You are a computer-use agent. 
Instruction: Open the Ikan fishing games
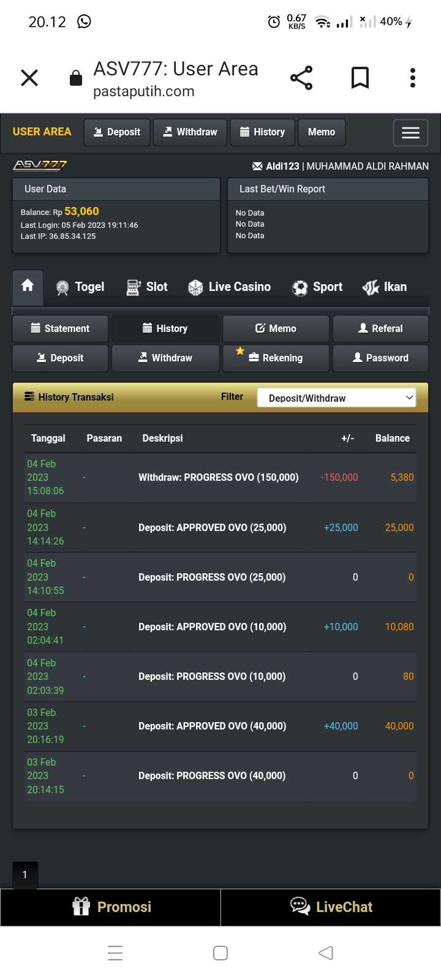pyautogui.click(x=385, y=287)
